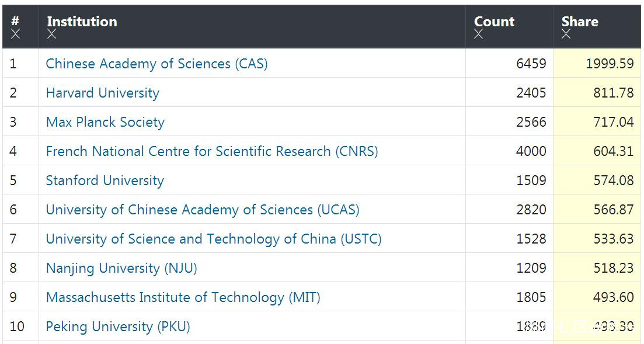Open French National Centre for Scientific Research

(x=211, y=151)
